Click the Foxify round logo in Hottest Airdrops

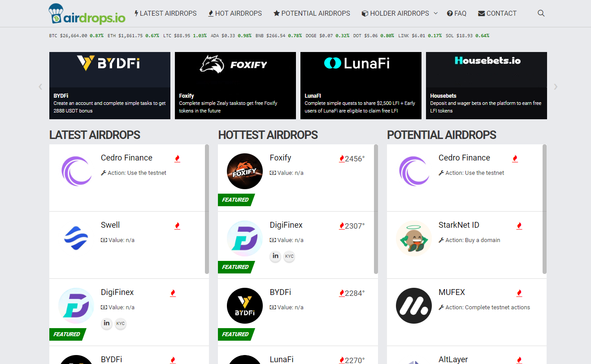(245, 171)
